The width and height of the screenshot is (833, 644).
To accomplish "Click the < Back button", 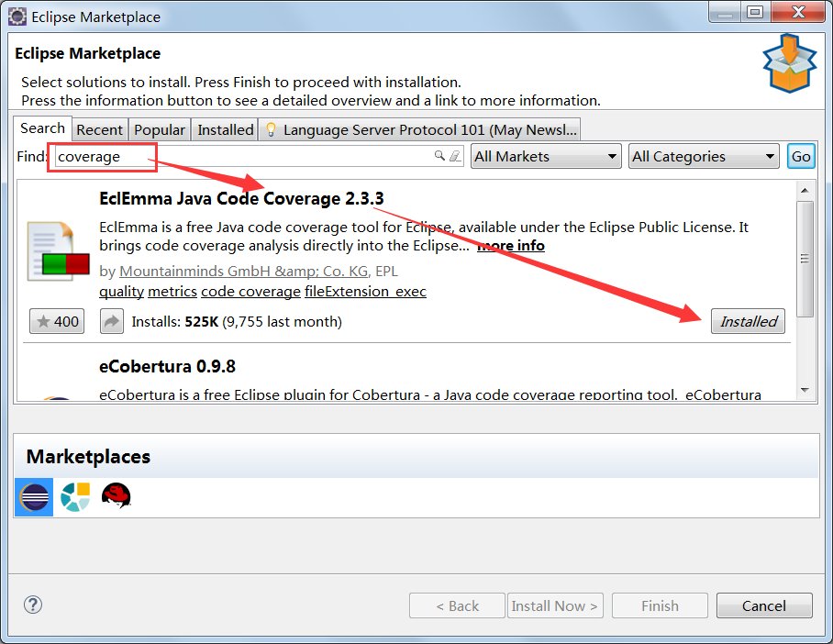I will [x=457, y=605].
